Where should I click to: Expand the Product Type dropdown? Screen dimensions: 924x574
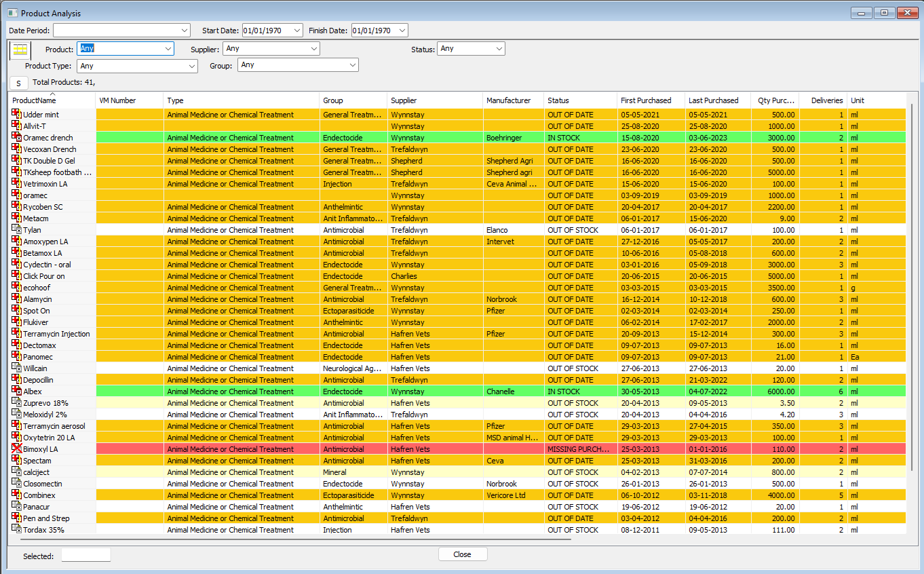click(x=192, y=66)
